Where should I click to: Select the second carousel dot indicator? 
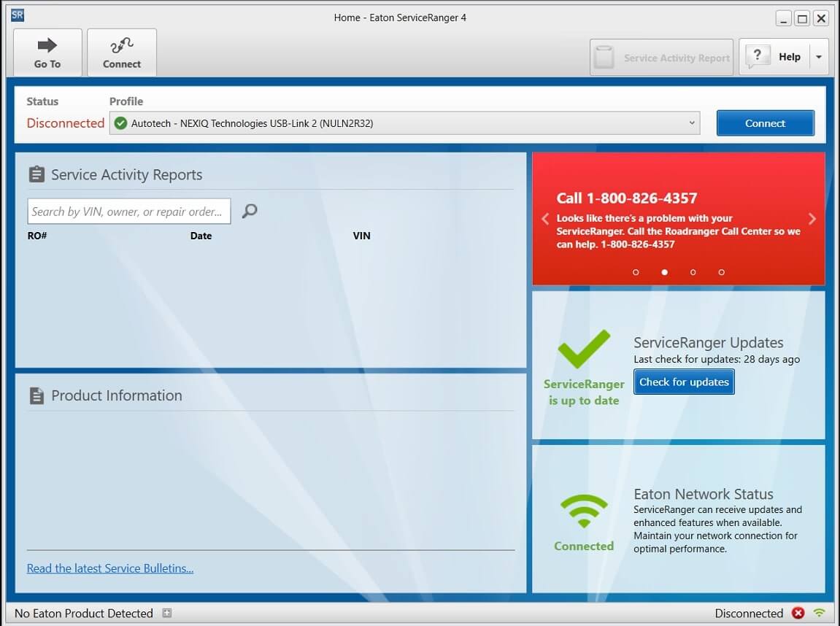pyautogui.click(x=664, y=272)
